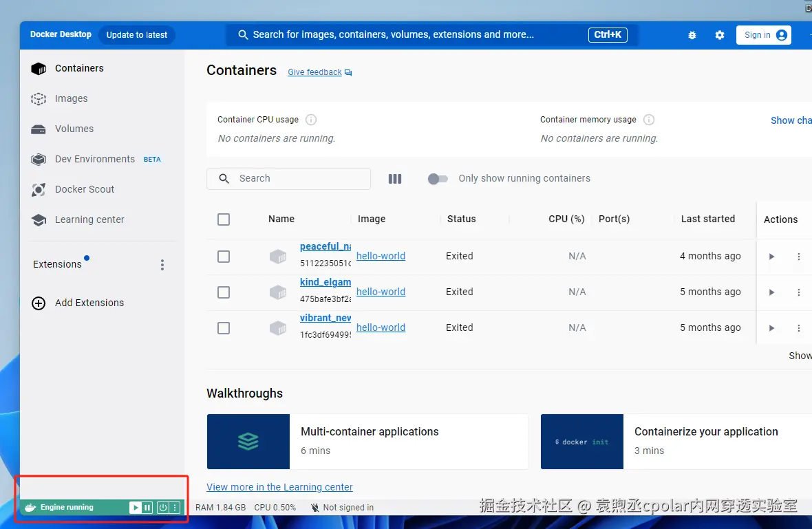
Task: Check the vibrant container row checkbox
Action: [224, 328]
